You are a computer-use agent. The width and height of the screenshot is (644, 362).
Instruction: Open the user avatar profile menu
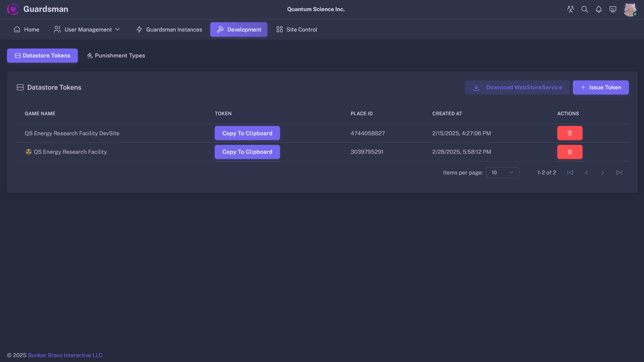(629, 9)
